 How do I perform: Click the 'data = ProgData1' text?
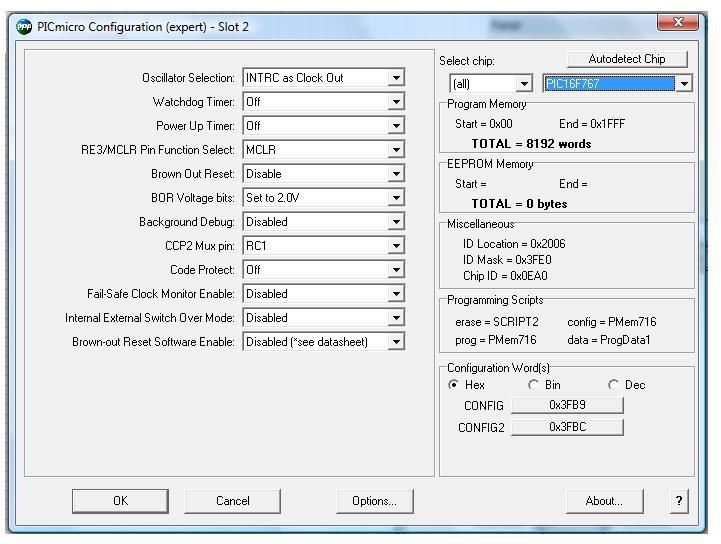(x=609, y=340)
